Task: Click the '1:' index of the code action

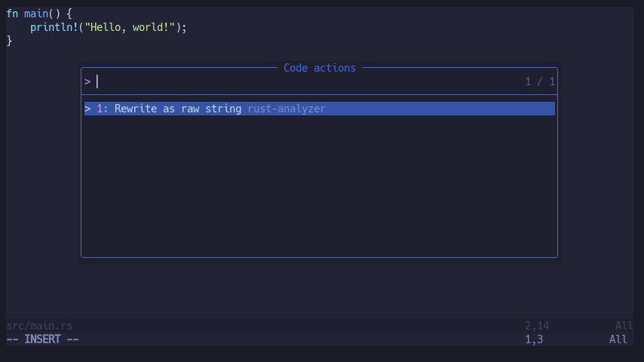Action: pyautogui.click(x=103, y=109)
